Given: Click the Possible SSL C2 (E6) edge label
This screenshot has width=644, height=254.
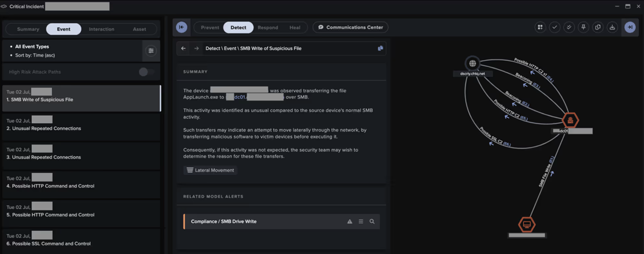Looking at the screenshot, I should click(x=495, y=137).
